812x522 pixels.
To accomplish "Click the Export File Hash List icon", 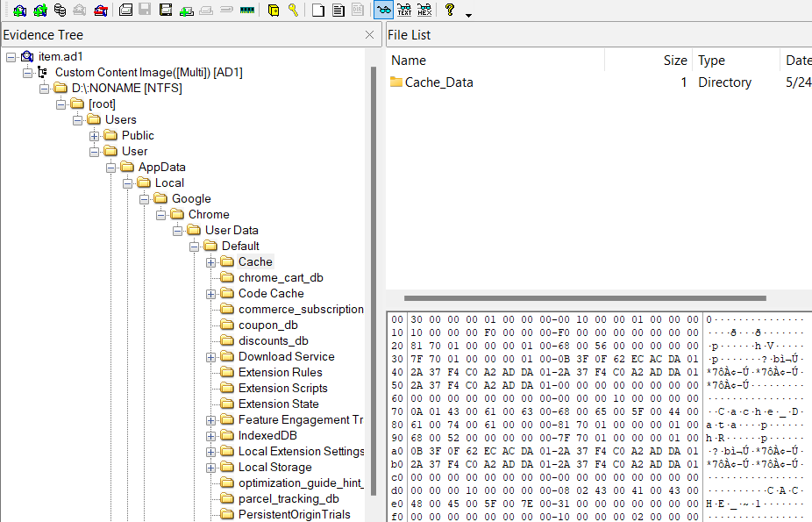I will click(338, 10).
